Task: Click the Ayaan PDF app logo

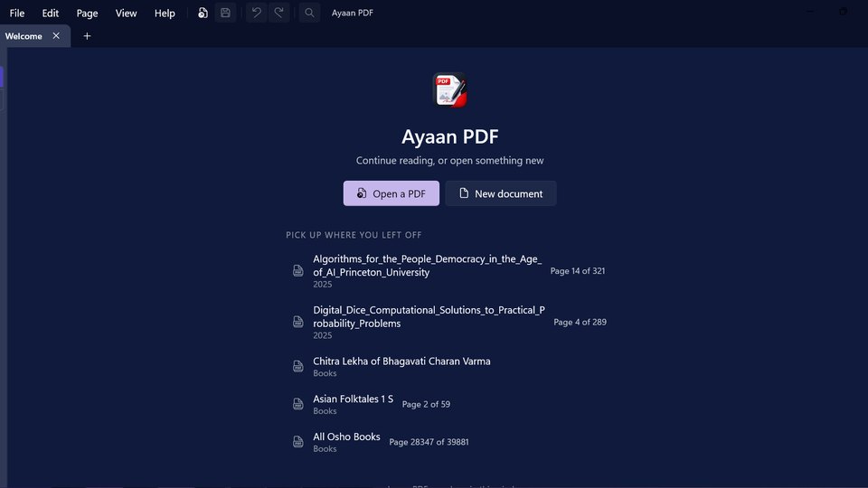Action: click(449, 89)
